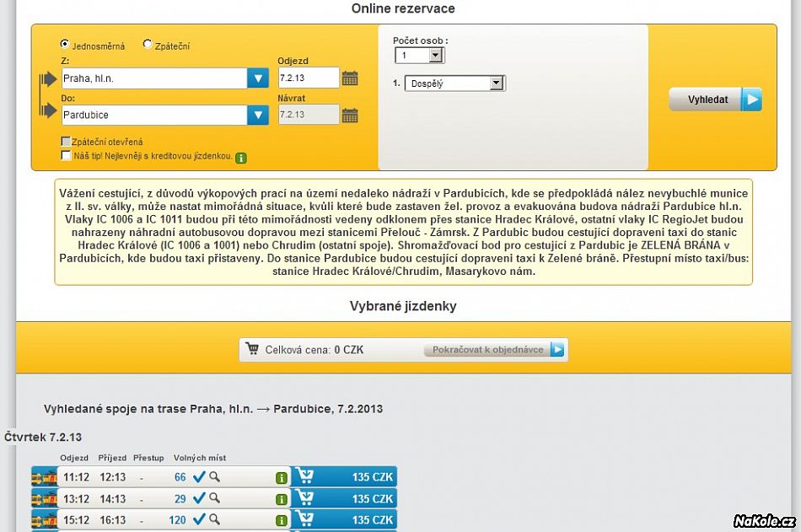This screenshot has height=532, width=801.
Task: Open magnifier details for 11:12 connection
Action: coord(214,477)
